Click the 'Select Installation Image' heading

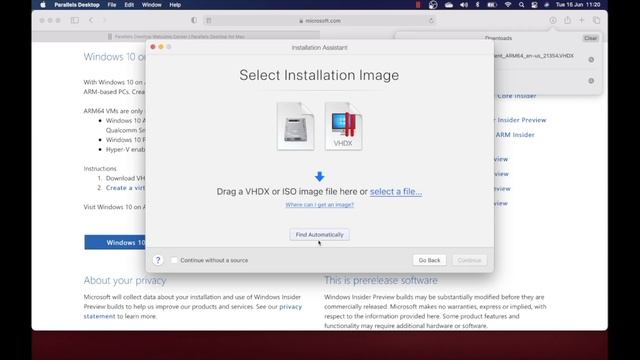click(x=319, y=75)
